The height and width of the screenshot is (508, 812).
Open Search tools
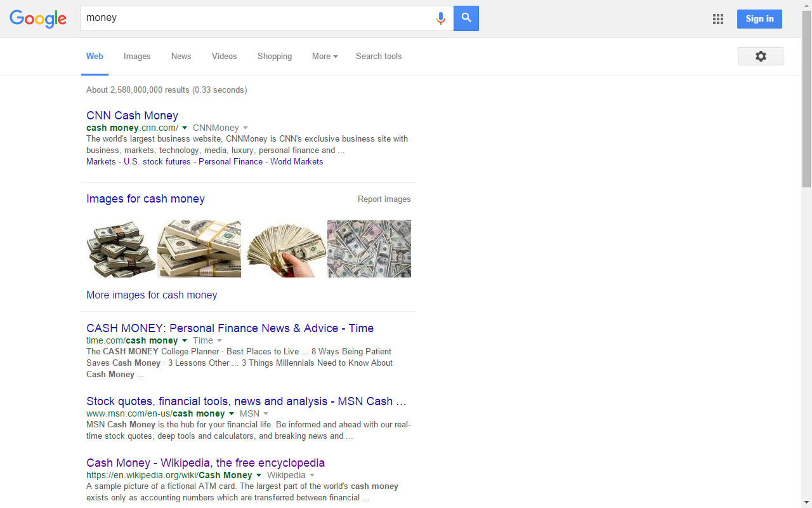(379, 57)
